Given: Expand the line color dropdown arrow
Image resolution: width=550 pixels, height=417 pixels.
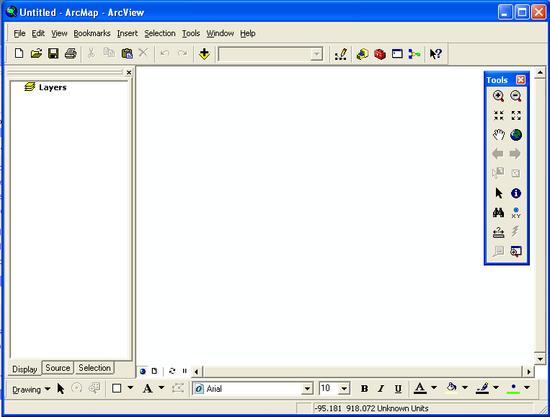Looking at the screenshot, I should pos(496,388).
